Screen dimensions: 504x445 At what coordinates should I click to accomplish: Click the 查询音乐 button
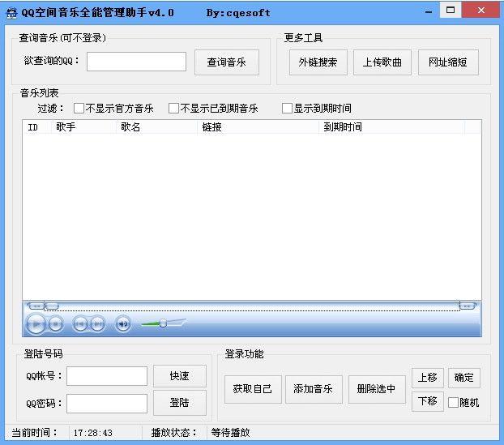tap(227, 62)
